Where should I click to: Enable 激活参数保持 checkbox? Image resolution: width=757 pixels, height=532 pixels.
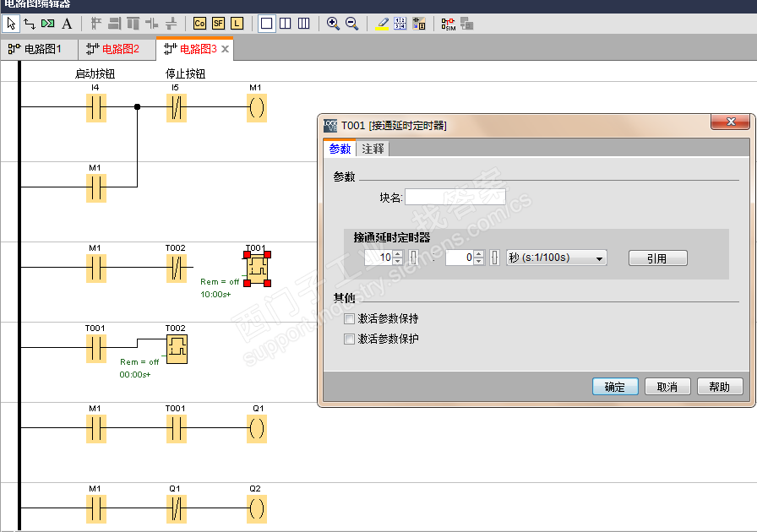coord(349,318)
